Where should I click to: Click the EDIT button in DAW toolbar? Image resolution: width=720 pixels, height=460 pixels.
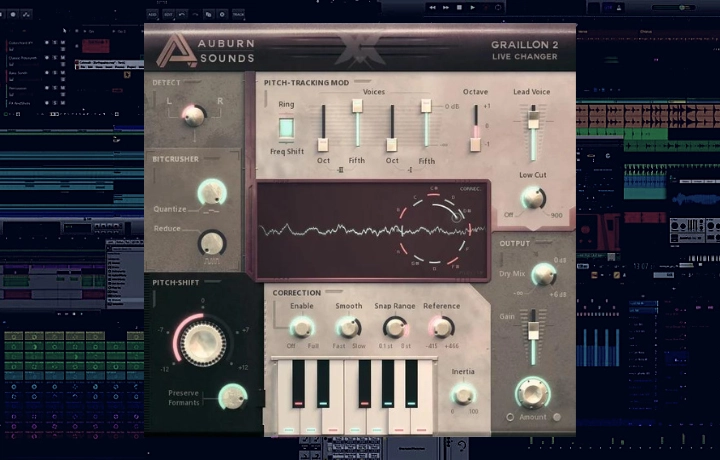pyautogui.click(x=168, y=15)
